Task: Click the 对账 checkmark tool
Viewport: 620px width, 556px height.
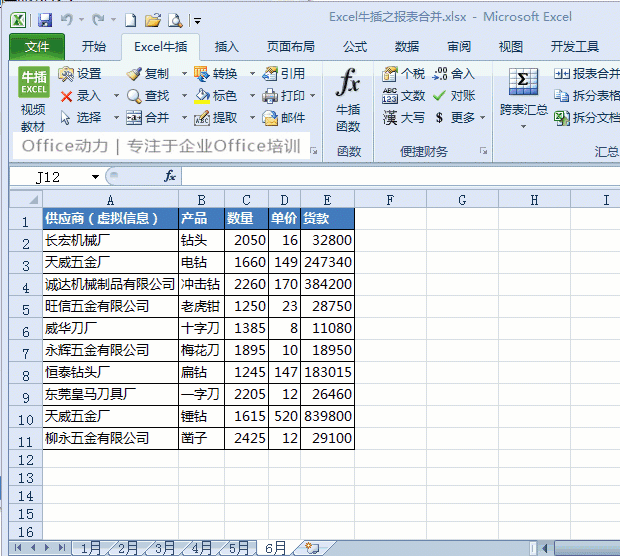Action: (454, 96)
